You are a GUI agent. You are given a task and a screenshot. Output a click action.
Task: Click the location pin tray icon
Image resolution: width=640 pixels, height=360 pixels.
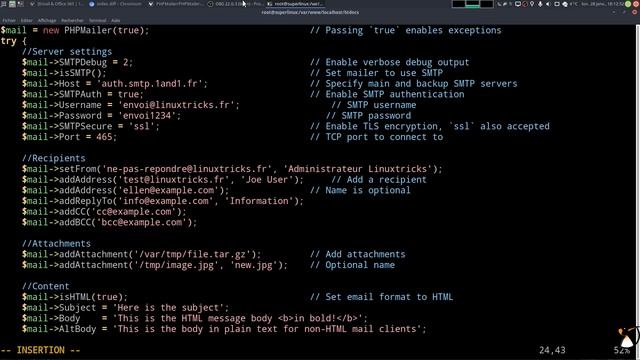point(532,4)
